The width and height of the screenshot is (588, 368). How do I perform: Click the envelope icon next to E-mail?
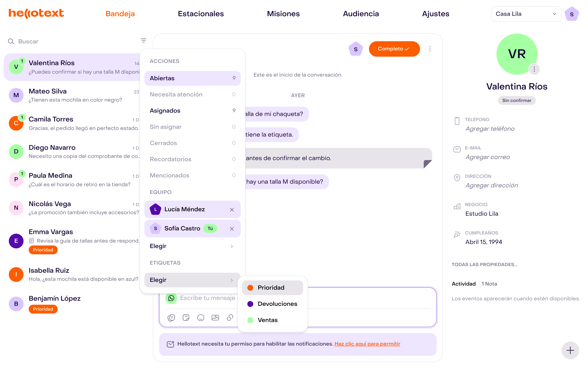point(457,149)
